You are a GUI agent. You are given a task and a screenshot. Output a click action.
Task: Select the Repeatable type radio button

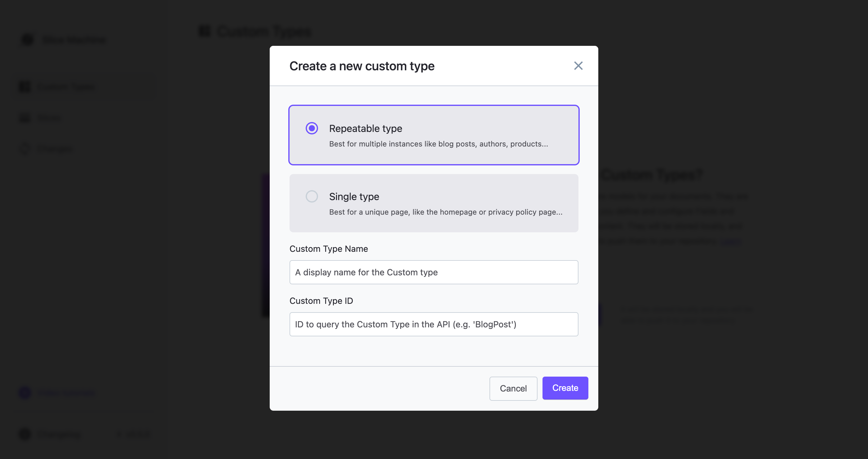(x=312, y=128)
